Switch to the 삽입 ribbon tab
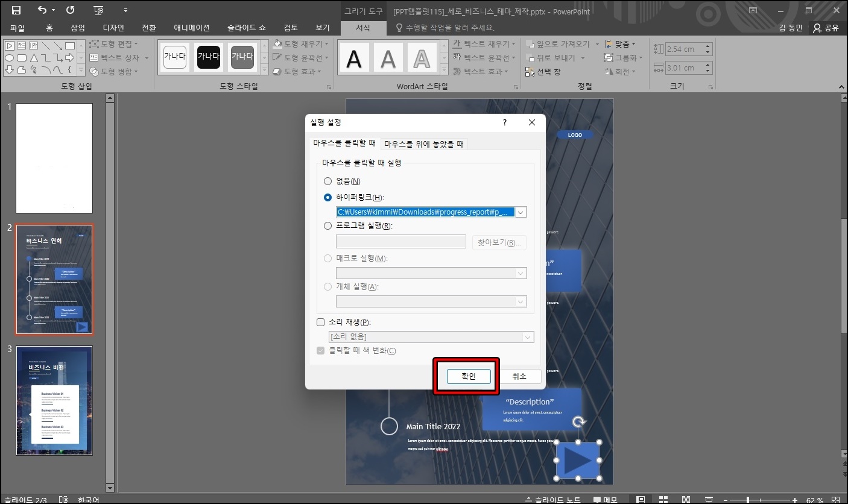Image resolution: width=848 pixels, height=504 pixels. (78, 28)
